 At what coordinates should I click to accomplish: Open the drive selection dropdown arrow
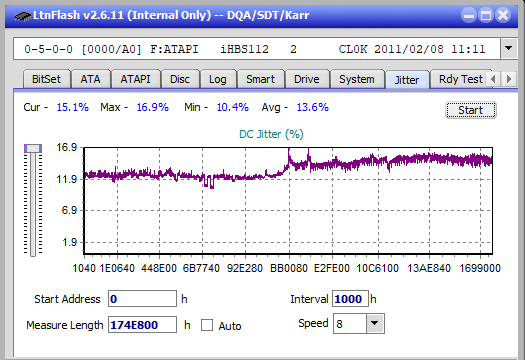coord(508,49)
